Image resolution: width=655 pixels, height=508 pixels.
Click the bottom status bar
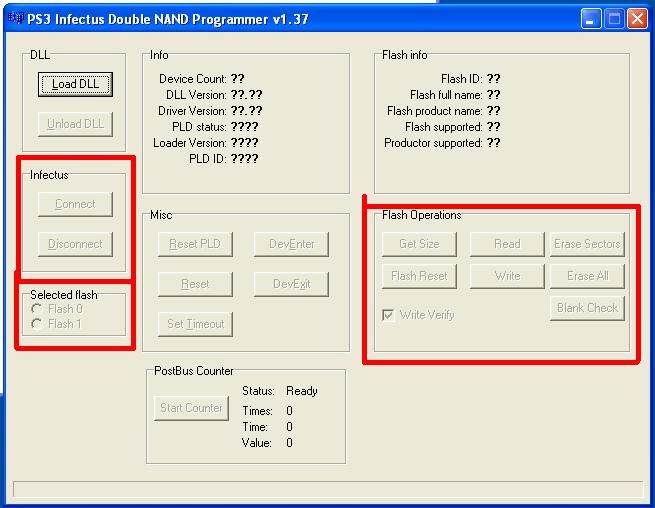(328, 489)
